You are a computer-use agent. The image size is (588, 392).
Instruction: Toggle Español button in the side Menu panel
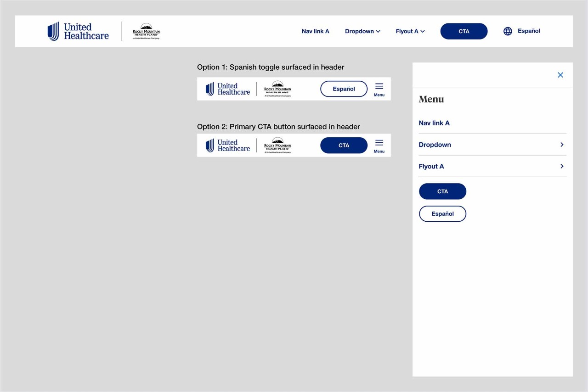coord(442,214)
